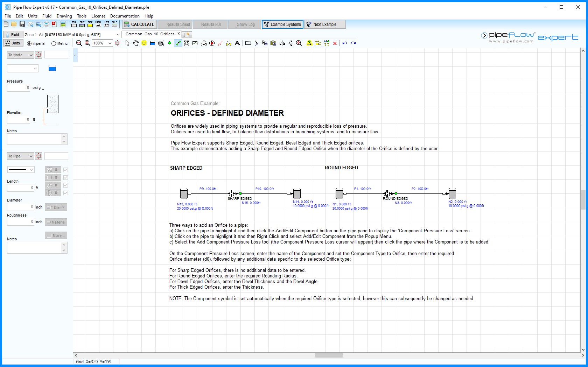
Task: Click the horizontal scrollbar thumb
Action: (x=329, y=355)
